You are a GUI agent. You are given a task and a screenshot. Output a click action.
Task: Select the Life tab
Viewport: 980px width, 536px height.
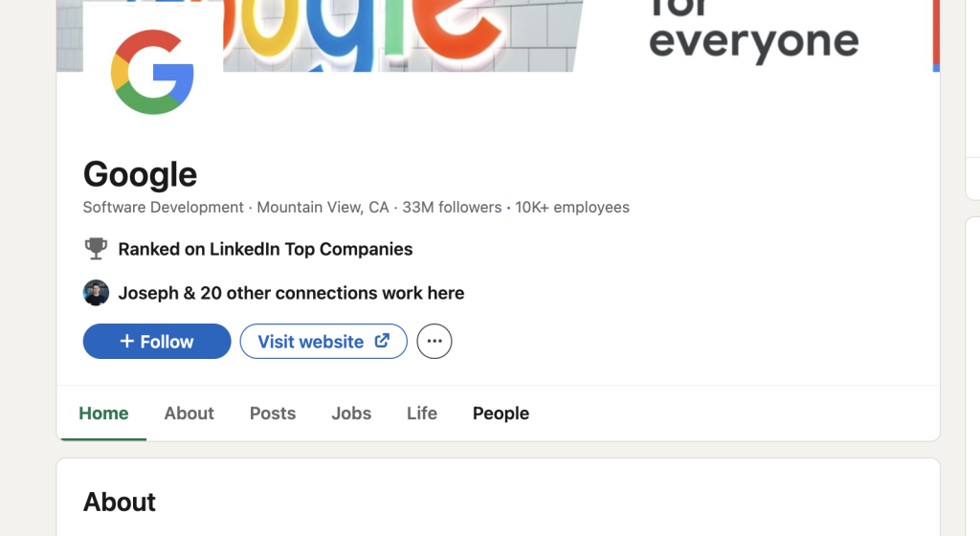[422, 413]
